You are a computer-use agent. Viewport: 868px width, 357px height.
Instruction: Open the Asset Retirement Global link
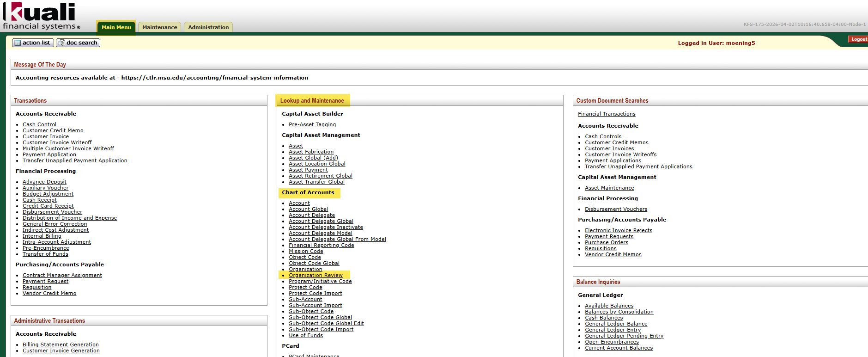(x=321, y=176)
